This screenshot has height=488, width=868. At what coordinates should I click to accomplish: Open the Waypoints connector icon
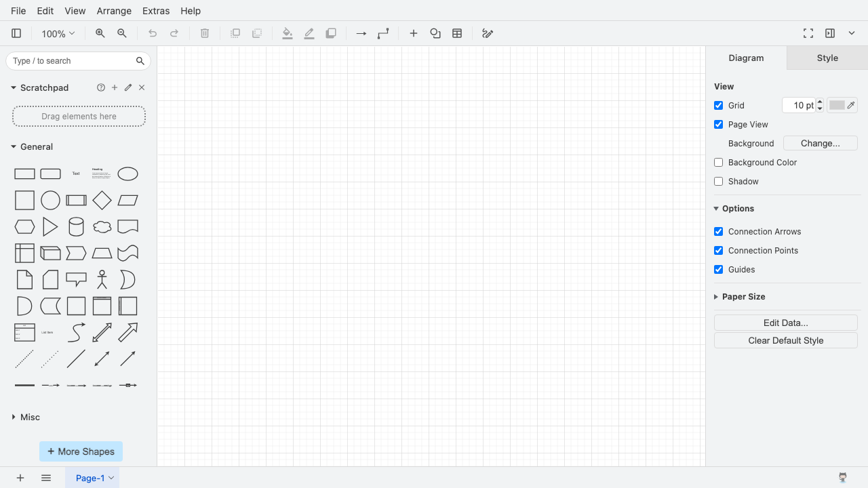pyautogui.click(x=383, y=33)
